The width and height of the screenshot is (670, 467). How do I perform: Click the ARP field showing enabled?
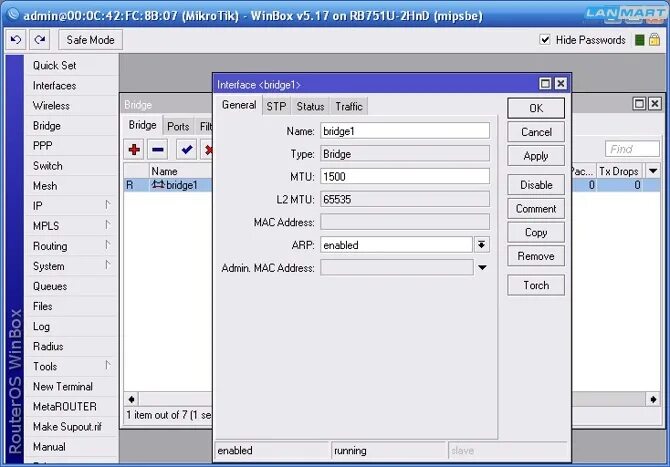(396, 245)
